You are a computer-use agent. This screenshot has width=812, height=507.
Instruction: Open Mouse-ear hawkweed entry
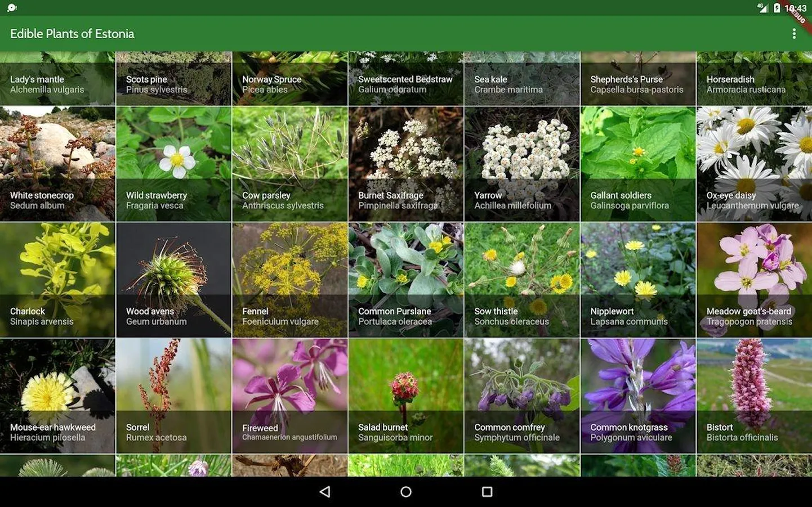click(57, 396)
